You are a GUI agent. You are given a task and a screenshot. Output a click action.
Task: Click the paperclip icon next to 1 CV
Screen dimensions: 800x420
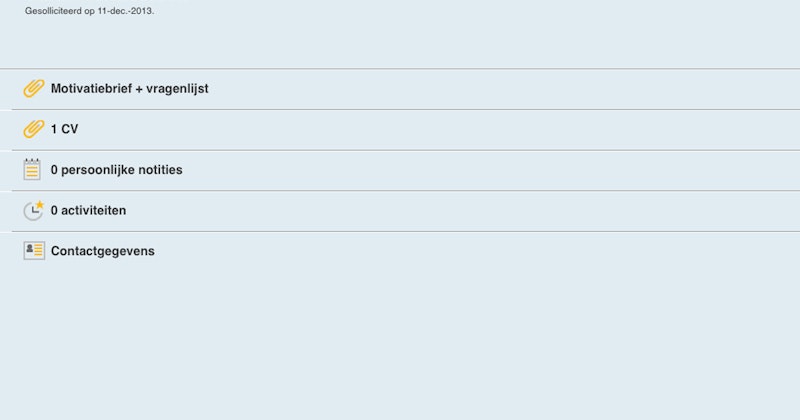tap(34, 129)
